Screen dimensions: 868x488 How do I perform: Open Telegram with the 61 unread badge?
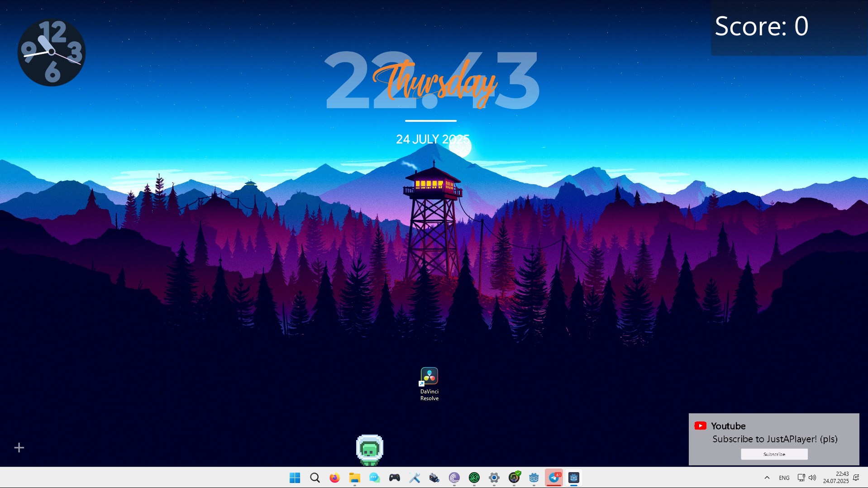[554, 478]
